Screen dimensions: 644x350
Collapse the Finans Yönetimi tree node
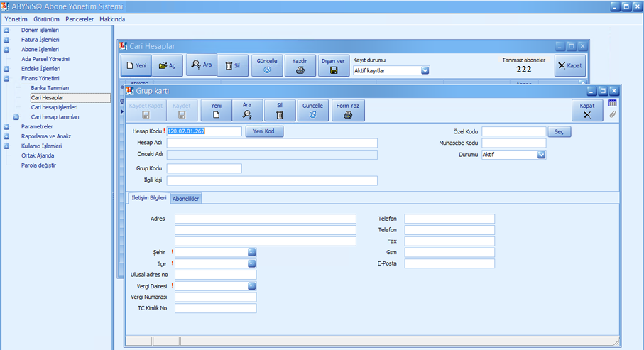pyautogui.click(x=6, y=79)
